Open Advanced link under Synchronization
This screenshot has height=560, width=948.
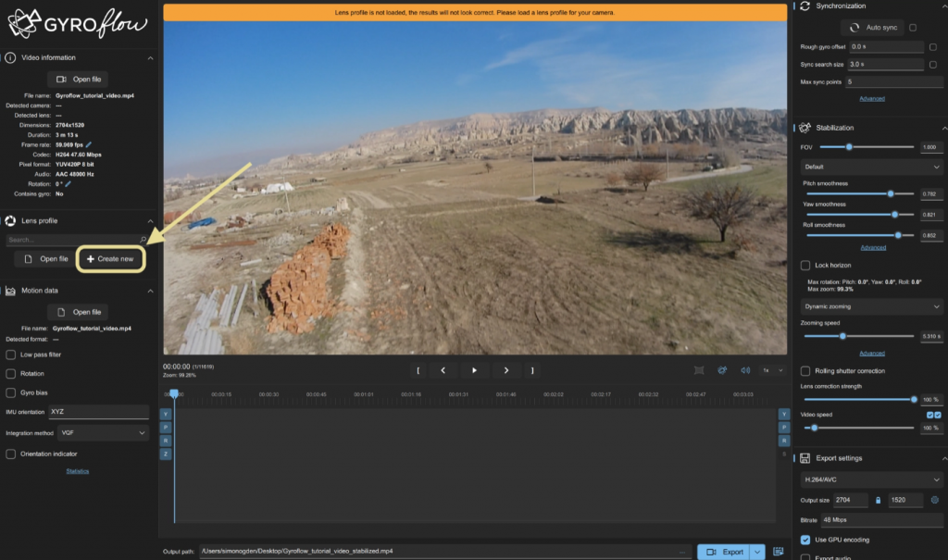tap(872, 98)
